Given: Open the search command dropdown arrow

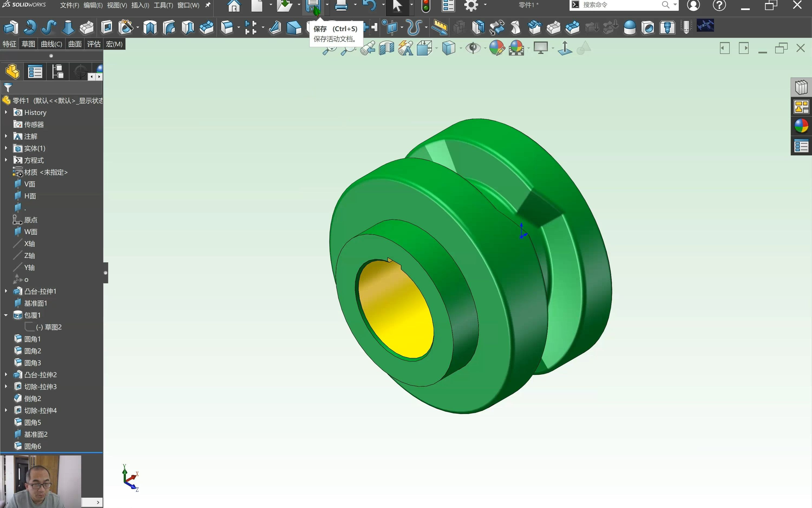Looking at the screenshot, I should click(x=675, y=5).
